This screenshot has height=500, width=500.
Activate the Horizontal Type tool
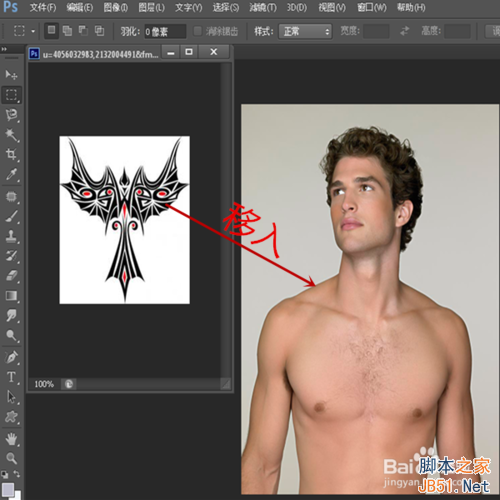(11, 377)
